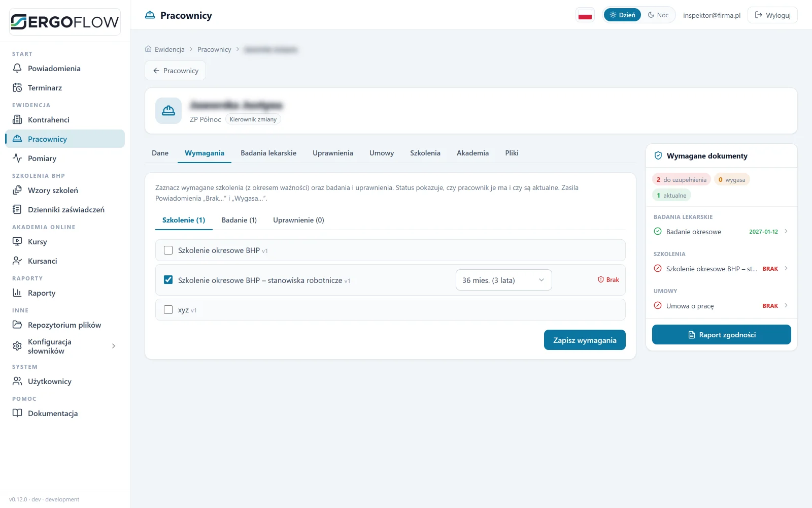Click the Polish flag language icon
Image resolution: width=812 pixels, height=508 pixels.
point(585,15)
